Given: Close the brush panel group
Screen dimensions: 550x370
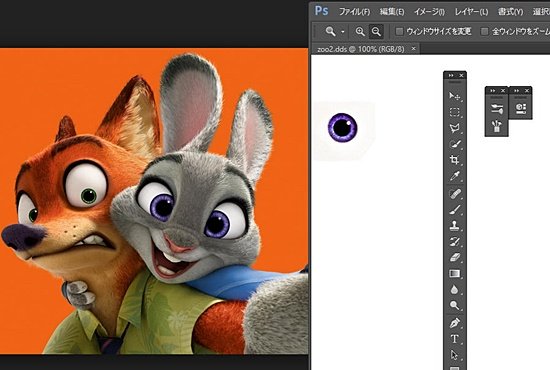Looking at the screenshot, I should pyautogui.click(x=503, y=90).
